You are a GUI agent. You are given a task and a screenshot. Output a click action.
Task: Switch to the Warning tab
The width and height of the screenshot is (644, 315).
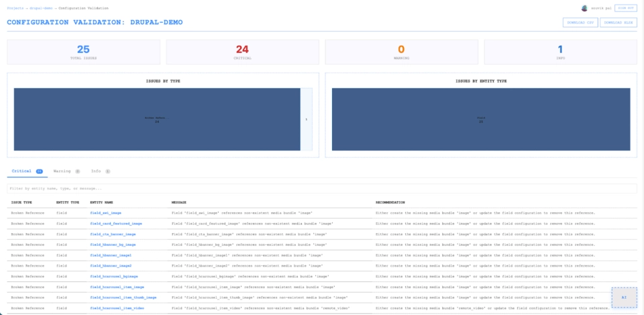click(66, 171)
